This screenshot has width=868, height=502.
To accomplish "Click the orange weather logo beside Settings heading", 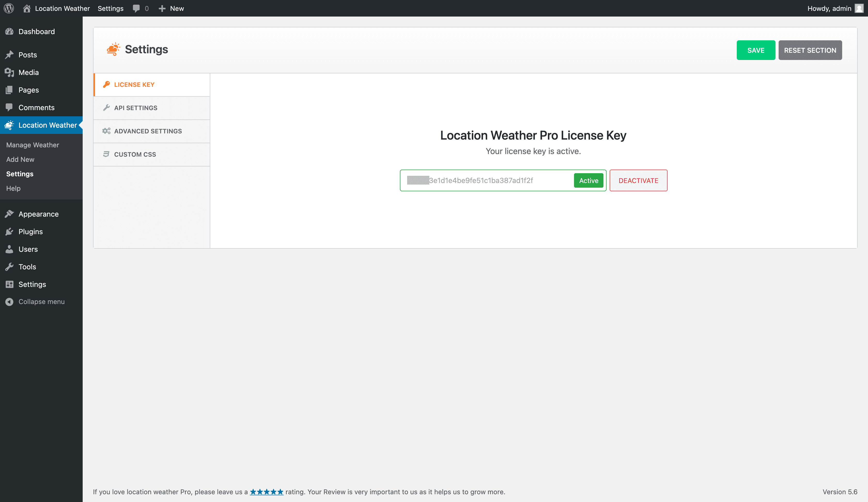I will point(113,49).
